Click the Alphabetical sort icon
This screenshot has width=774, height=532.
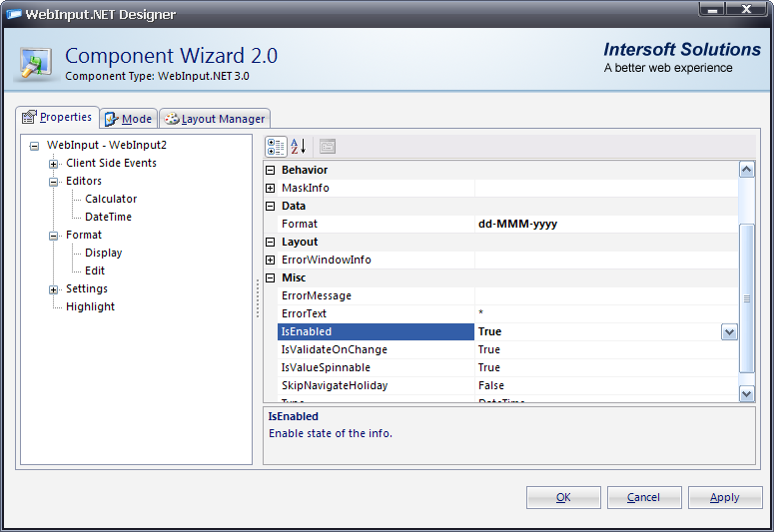coord(298,147)
